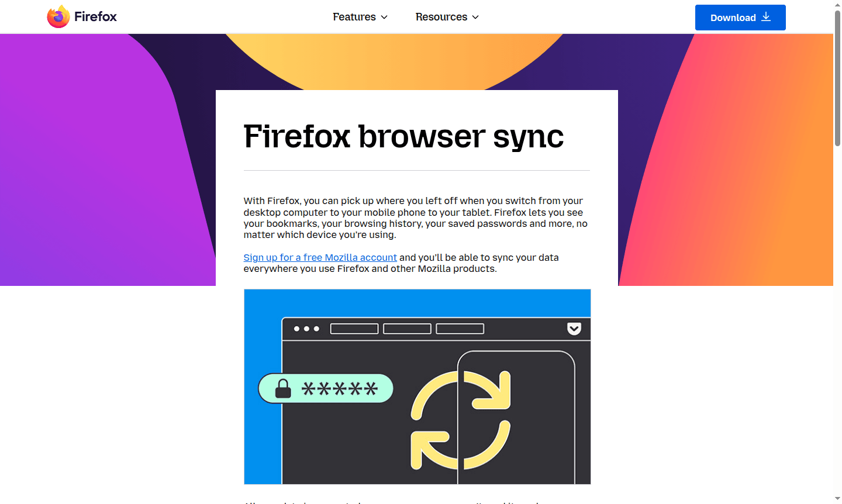Viewport: 842px width, 504px height.
Task: Click the shield icon in the illustrated browser window
Action: point(574,329)
